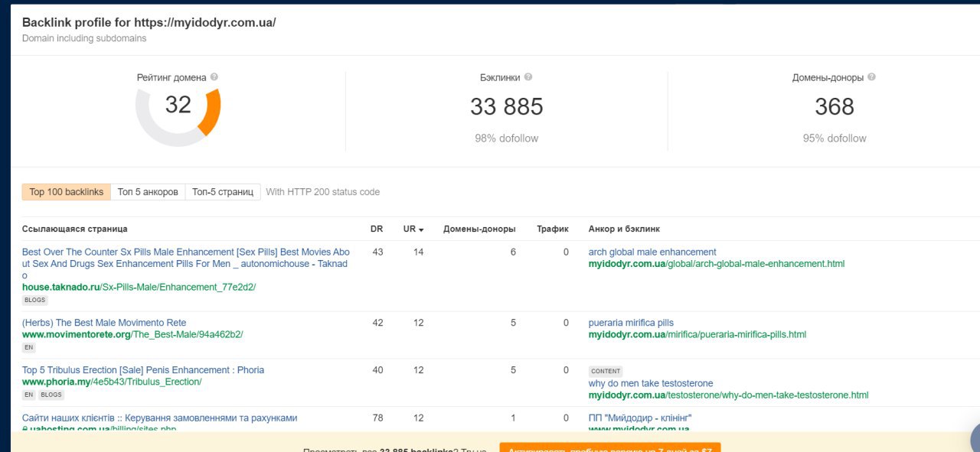Click DR value 43 in the taknado row
980x452 pixels.
377,252
